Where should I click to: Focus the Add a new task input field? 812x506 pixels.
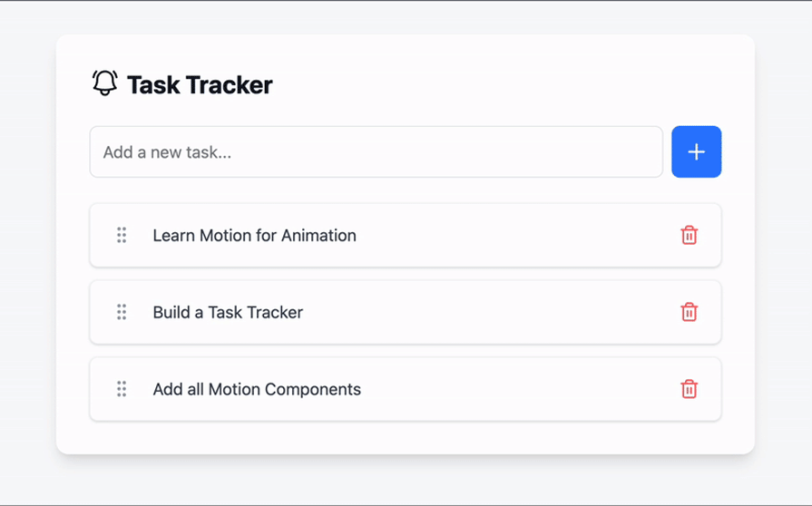click(x=376, y=151)
